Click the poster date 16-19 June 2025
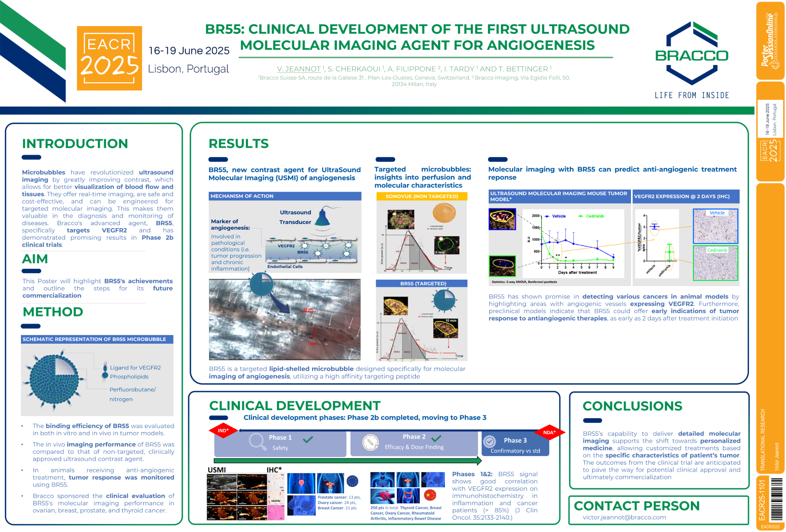This screenshot has width=786, height=532. point(189,51)
